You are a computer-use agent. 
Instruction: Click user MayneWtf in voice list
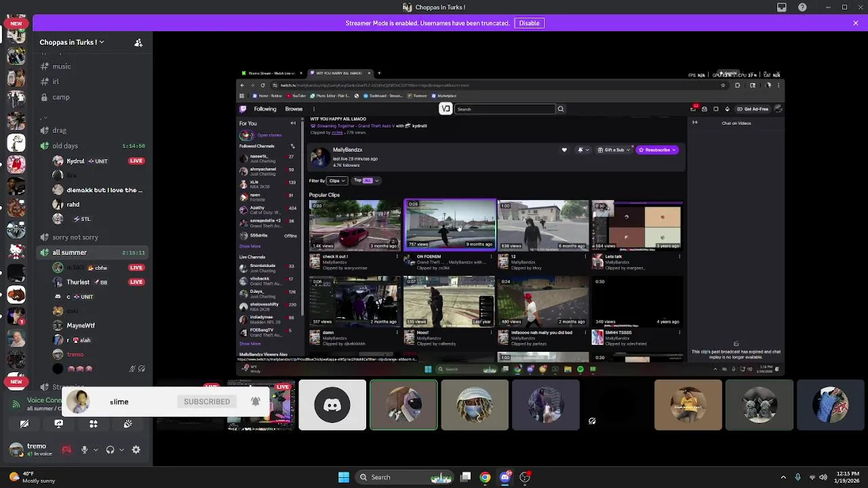pos(81,325)
